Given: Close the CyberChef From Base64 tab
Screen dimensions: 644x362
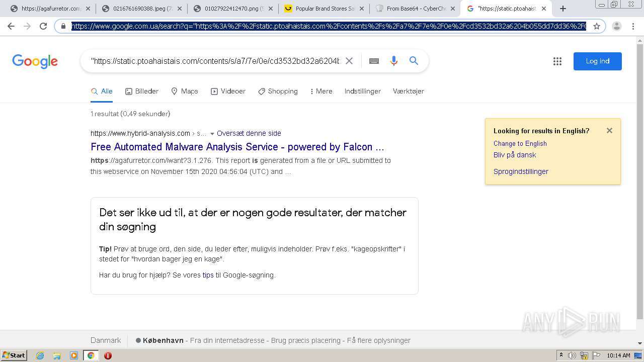Looking at the screenshot, I should pyautogui.click(x=453, y=9).
